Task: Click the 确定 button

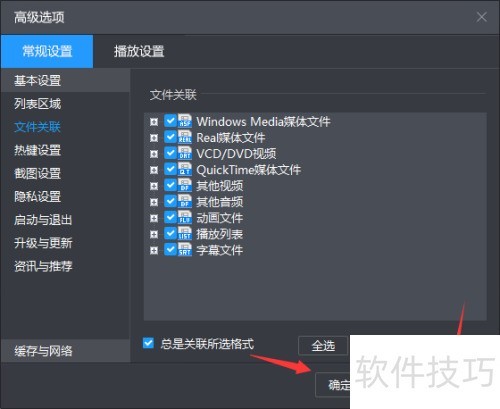Action: [333, 385]
